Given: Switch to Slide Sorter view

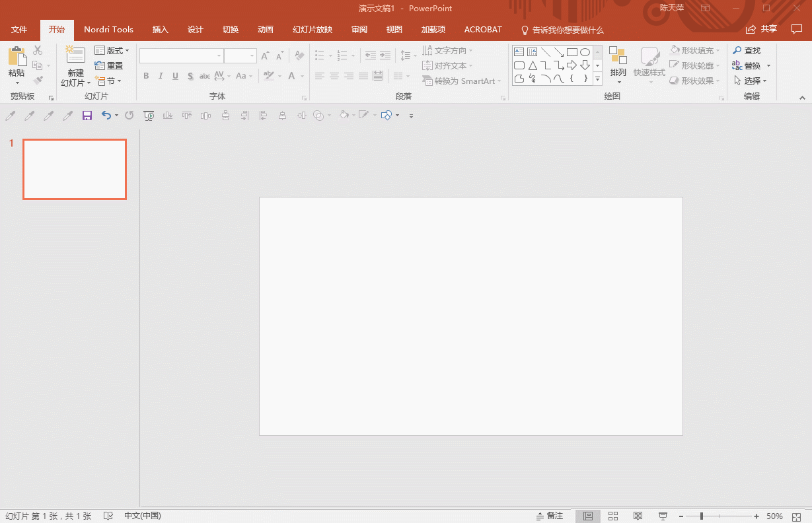Looking at the screenshot, I should [x=613, y=516].
